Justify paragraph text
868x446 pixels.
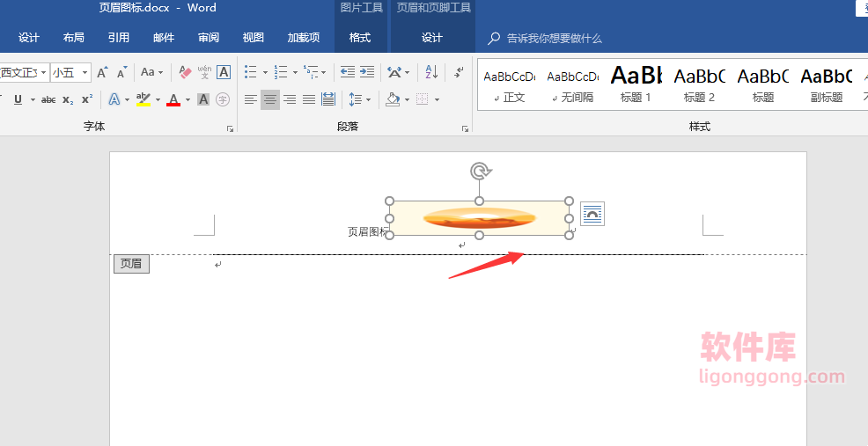tap(309, 99)
